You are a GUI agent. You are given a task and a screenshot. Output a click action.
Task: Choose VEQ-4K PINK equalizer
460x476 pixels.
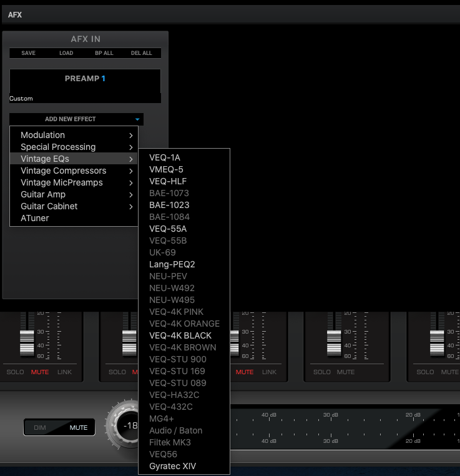[x=184, y=312]
